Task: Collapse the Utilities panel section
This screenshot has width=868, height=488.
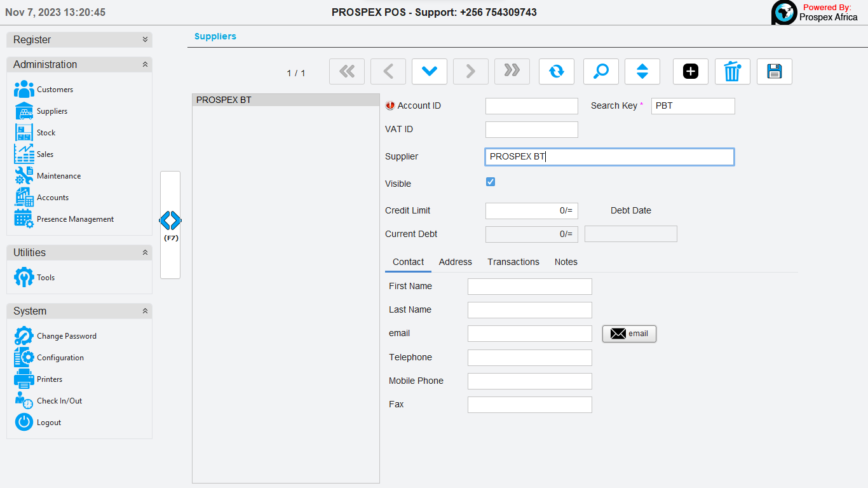Action: 145,253
